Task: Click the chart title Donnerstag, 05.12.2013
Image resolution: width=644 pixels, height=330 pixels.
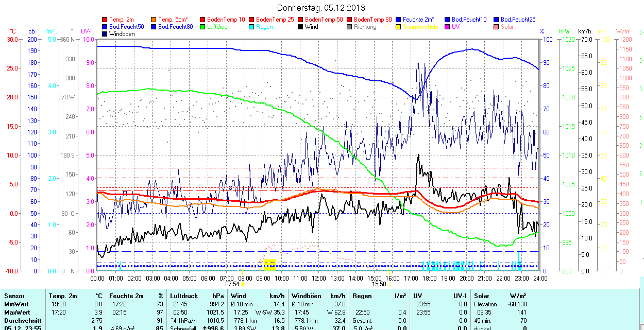Action: [321, 8]
